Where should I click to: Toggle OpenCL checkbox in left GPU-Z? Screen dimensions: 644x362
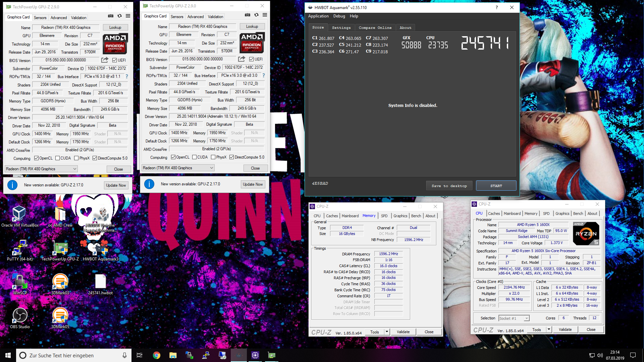(x=36, y=158)
